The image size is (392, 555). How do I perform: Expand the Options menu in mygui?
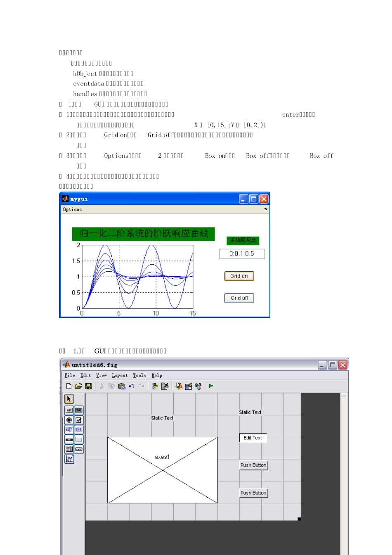click(x=72, y=209)
